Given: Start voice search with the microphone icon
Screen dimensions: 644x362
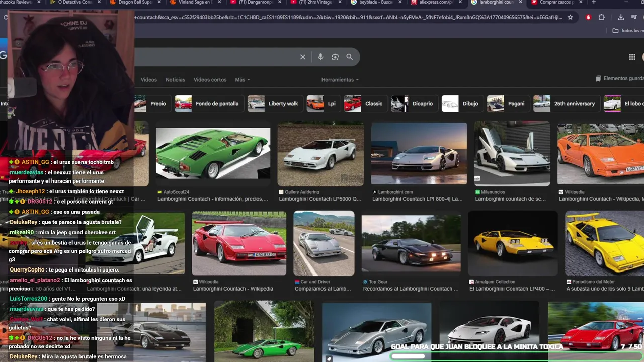Looking at the screenshot, I should (320, 57).
